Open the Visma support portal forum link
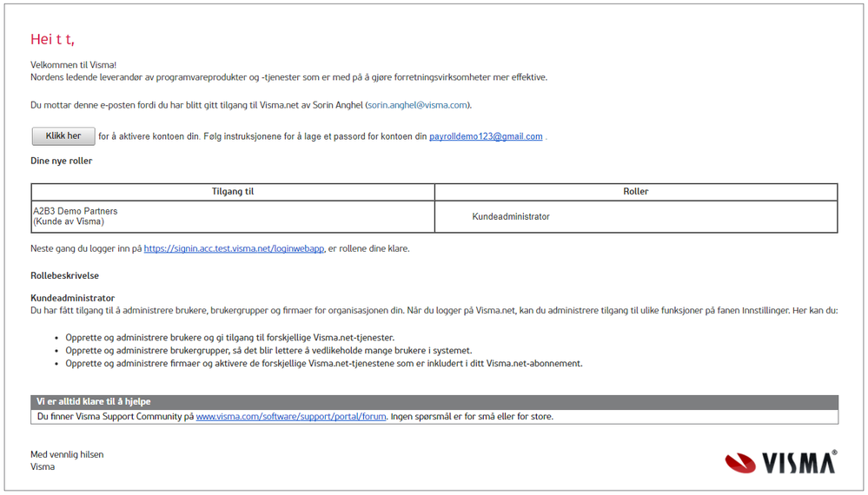 pyautogui.click(x=290, y=417)
